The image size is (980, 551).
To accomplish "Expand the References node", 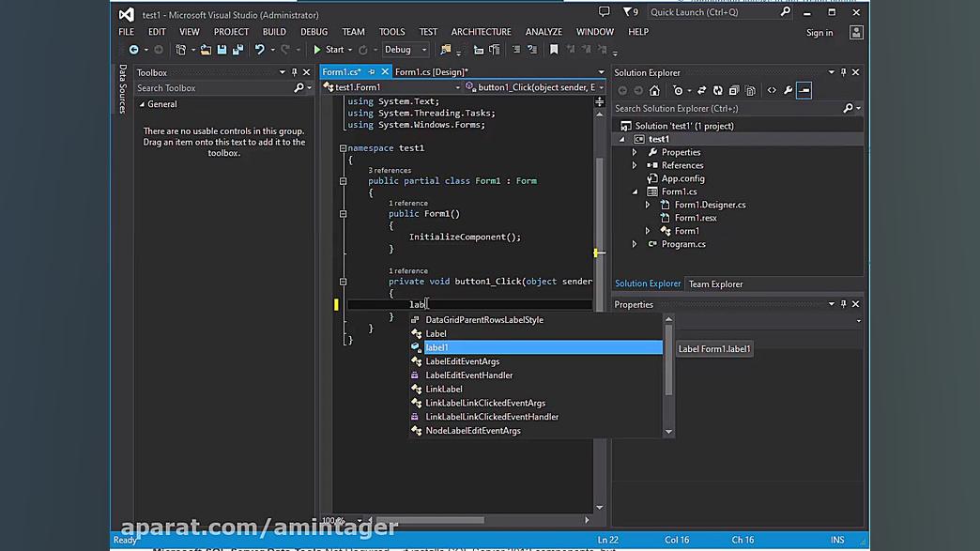I will [x=635, y=165].
